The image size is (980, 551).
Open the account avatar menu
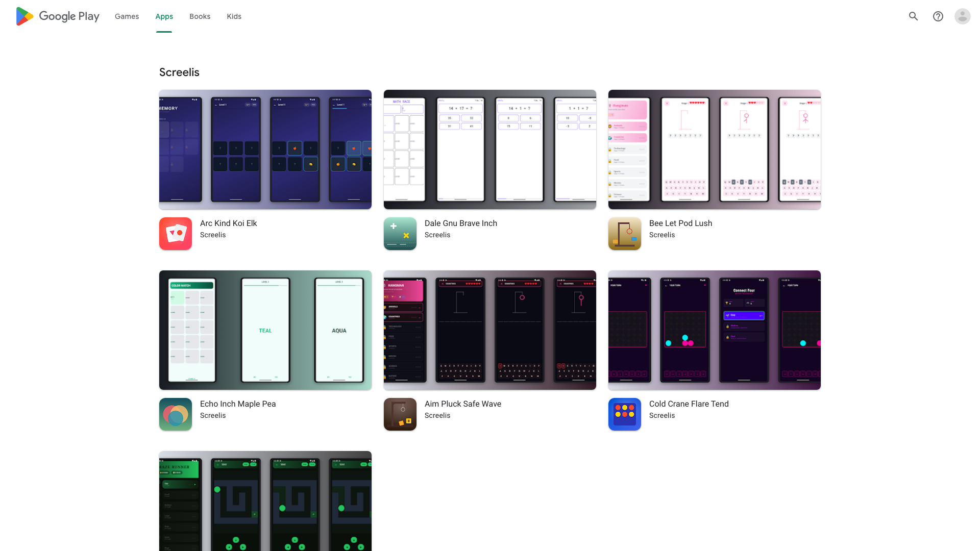pyautogui.click(x=963, y=16)
